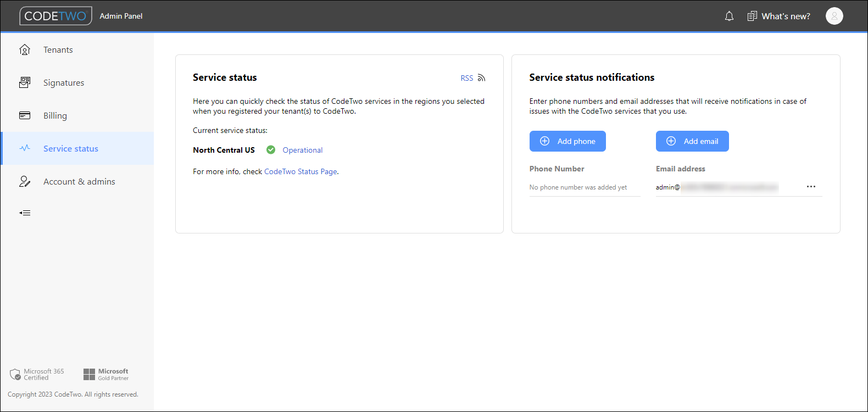Click the Account & admins icon
Viewport: 868px width, 412px height.
click(25, 181)
